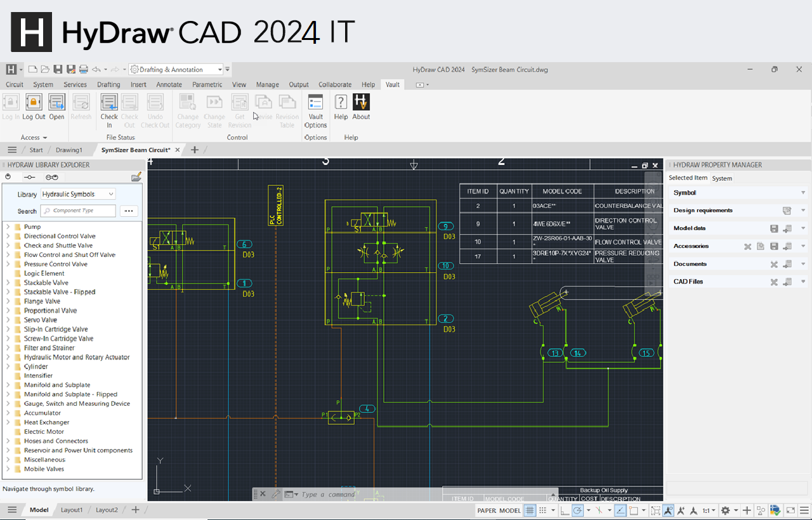Remove CAD file via X icon in CAD Files

[774, 282]
